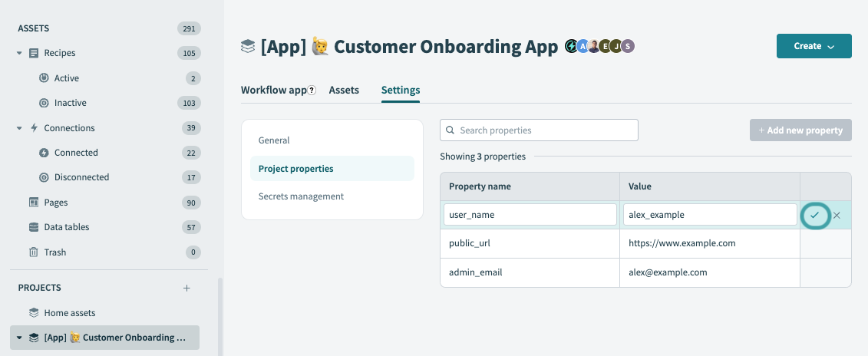
Task: Confirm property edit with checkmark icon
Action: pyautogui.click(x=814, y=216)
